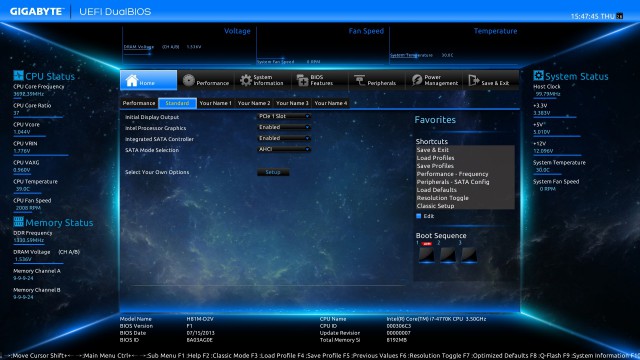The height and width of the screenshot is (360, 640).
Task: Click the BIOS Date value
Action: (200, 333)
